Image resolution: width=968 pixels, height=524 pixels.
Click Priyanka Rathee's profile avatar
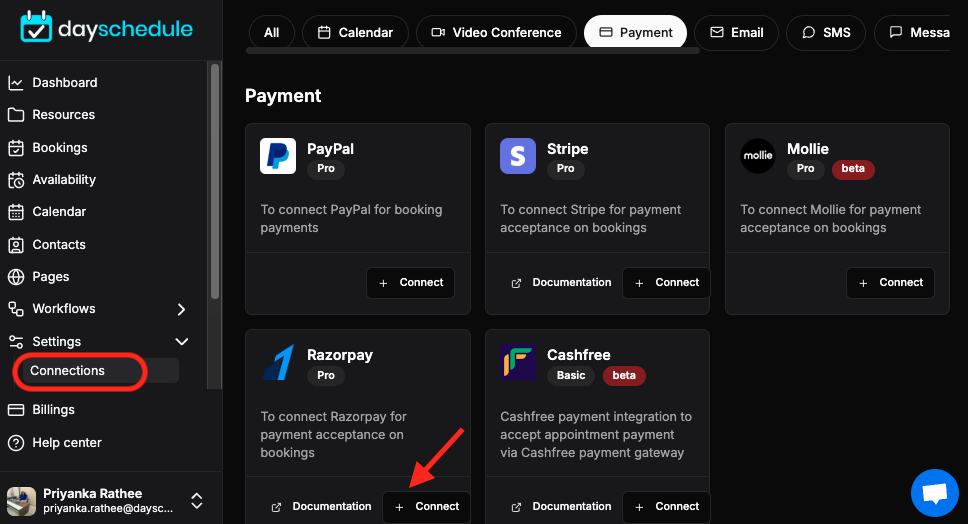21,501
